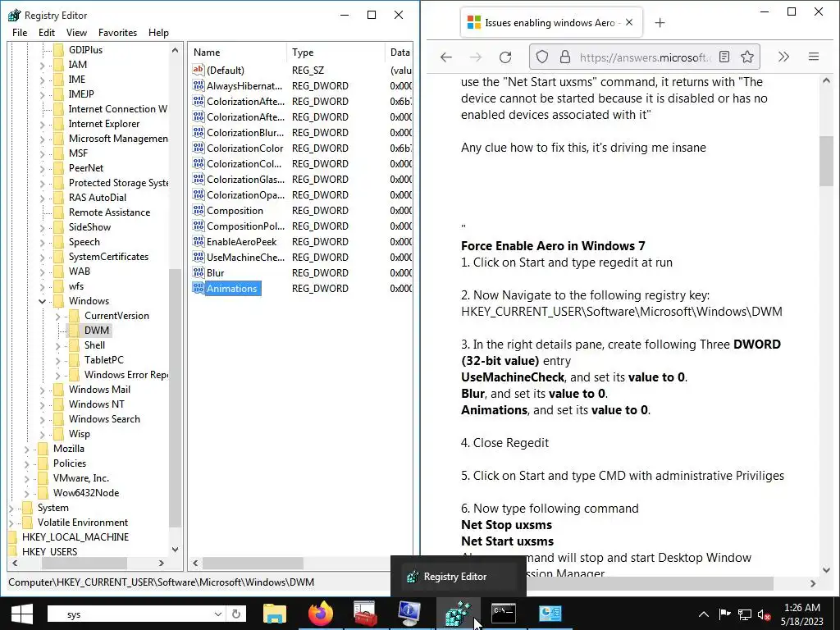This screenshot has width=840, height=630.
Task: Expand the Windows NT key
Action: 43,404
